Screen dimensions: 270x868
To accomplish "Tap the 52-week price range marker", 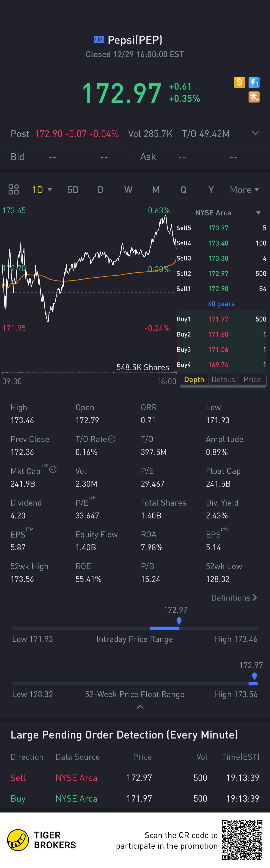I will (254, 676).
